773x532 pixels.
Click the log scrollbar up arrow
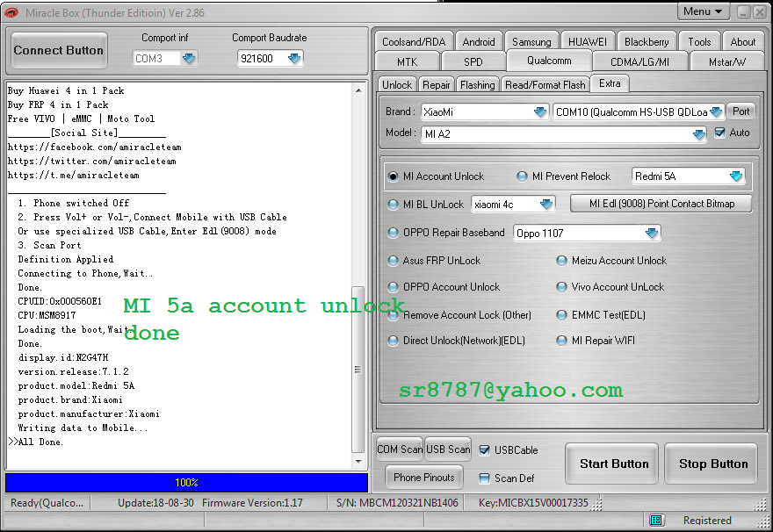(358, 90)
